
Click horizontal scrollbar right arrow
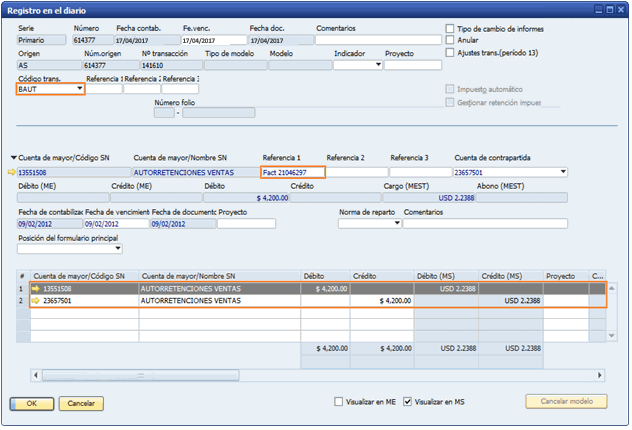pos(597,375)
